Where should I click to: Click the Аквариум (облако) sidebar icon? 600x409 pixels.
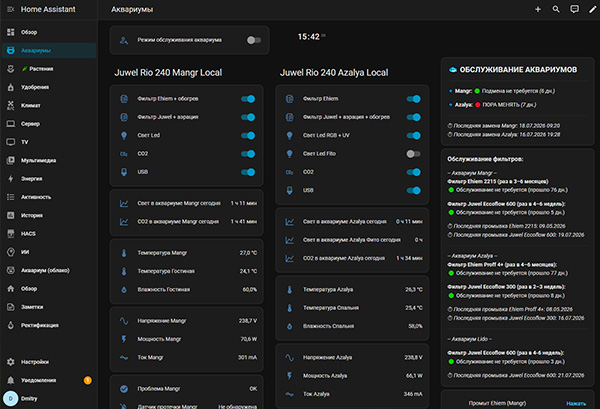tap(11, 270)
